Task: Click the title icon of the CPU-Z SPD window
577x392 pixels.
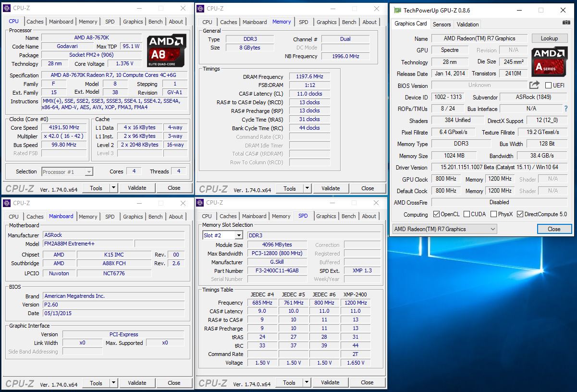Action: pyautogui.click(x=200, y=203)
